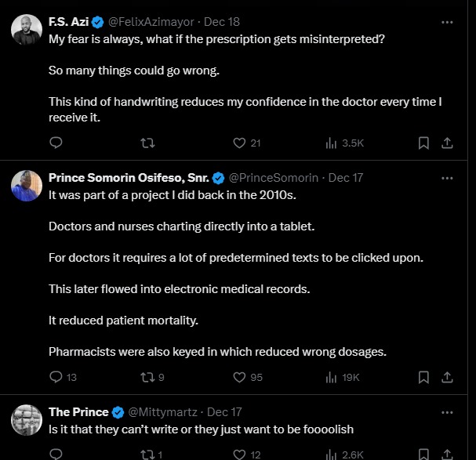476x460 pixels.
Task: Open more options on The Prince's tweet
Action: [447, 412]
